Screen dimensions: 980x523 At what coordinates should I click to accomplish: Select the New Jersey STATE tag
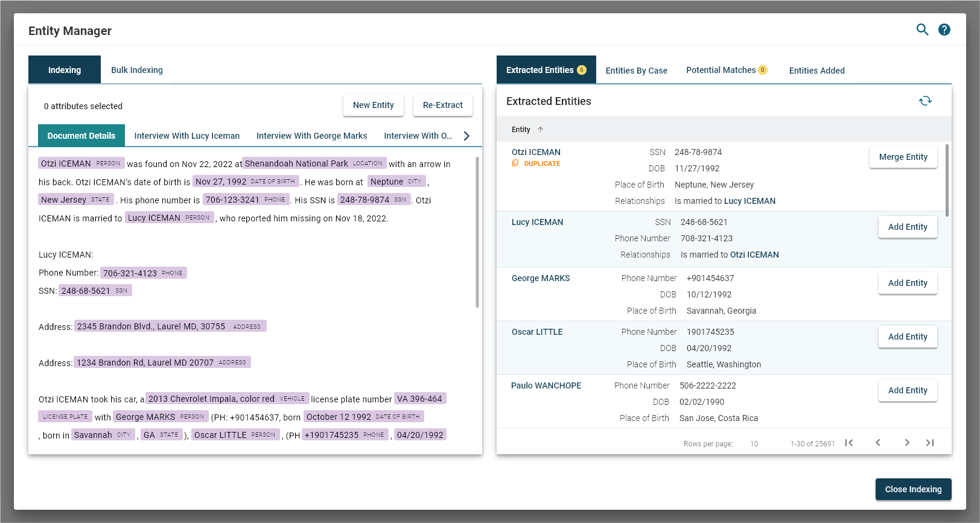(76, 200)
